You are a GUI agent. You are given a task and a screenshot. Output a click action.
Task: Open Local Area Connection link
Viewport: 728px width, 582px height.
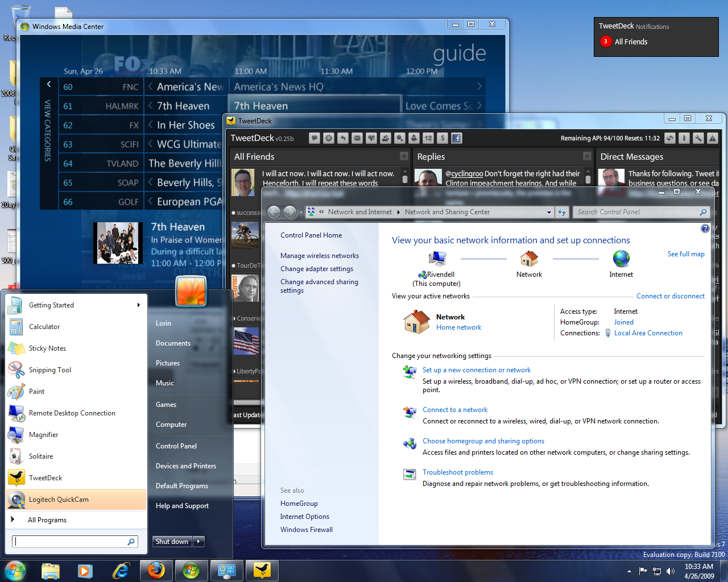point(648,333)
